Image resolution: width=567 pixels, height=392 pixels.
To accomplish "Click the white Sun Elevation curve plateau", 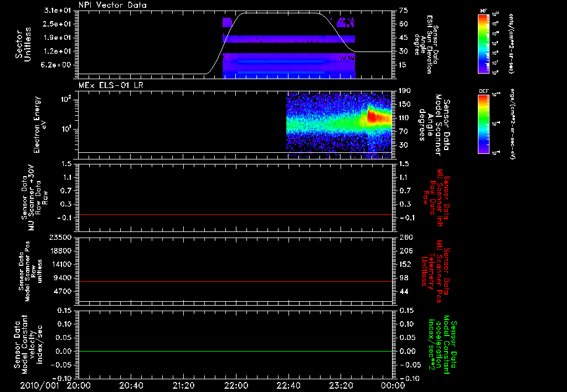I will [x=280, y=13].
